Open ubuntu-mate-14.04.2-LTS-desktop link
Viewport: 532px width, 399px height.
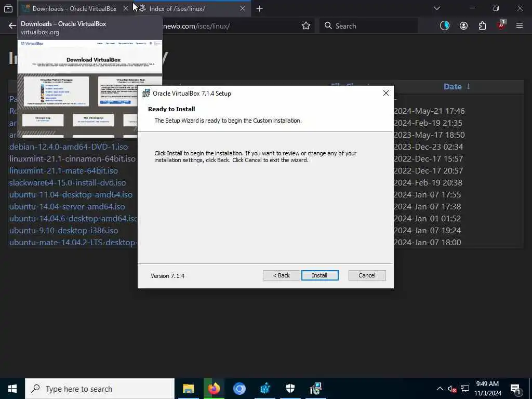coord(73,242)
